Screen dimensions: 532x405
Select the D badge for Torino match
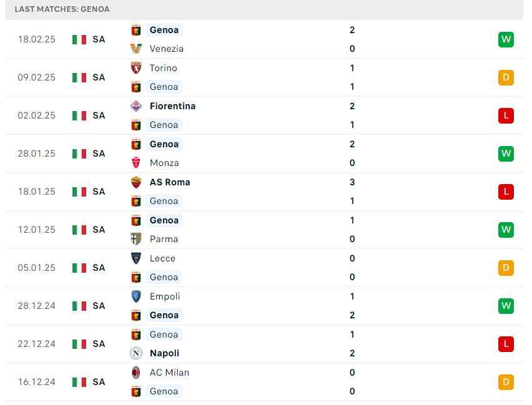point(506,77)
